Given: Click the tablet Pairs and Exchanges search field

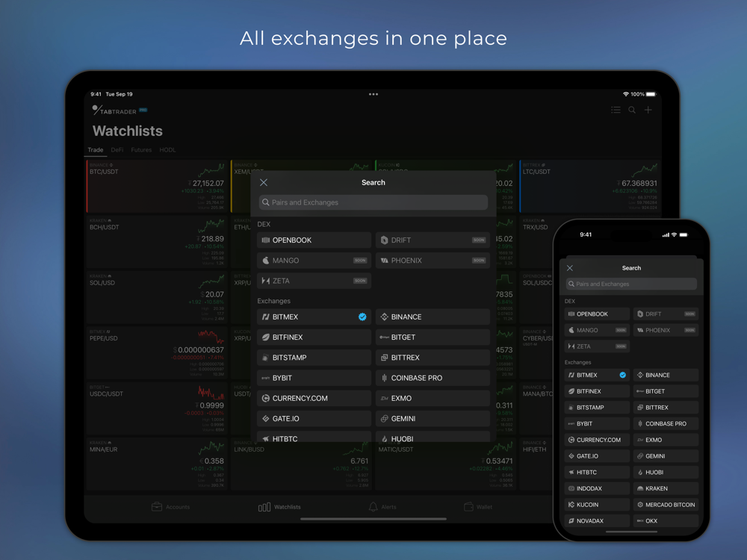Looking at the screenshot, I should pos(373,202).
